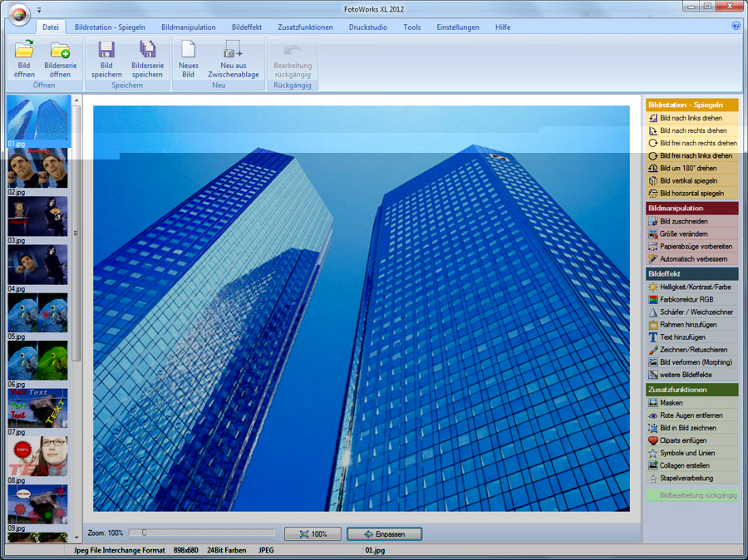The width and height of the screenshot is (748, 560).
Task: Click the Bilderserie speichern icon
Action: coord(147,50)
